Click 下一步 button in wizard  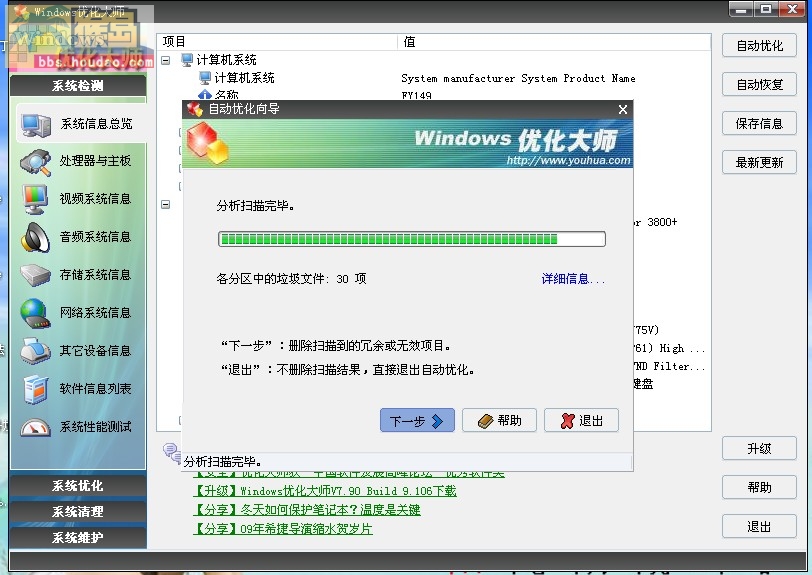coord(417,420)
